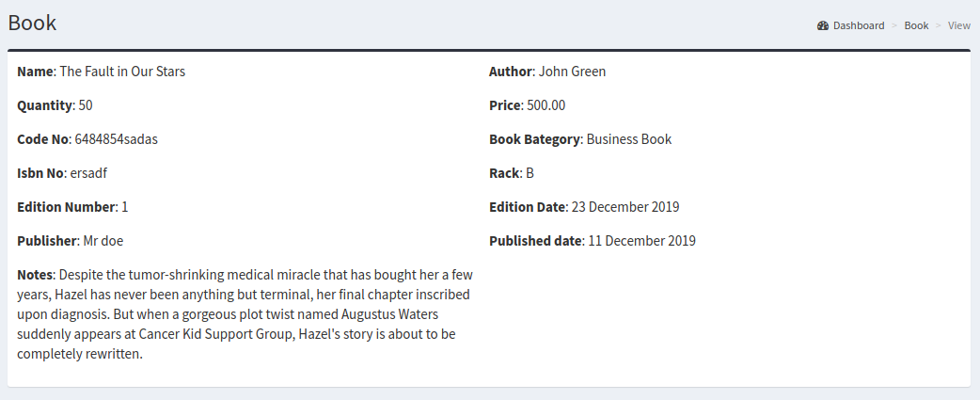Click the Edition Date 23 December 2019
980x400 pixels.
pyautogui.click(x=624, y=207)
